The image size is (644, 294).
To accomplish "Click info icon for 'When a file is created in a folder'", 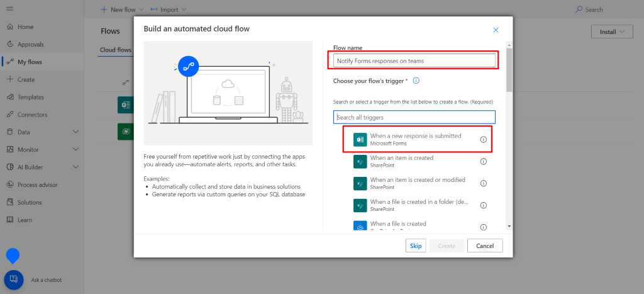I will 484,205.
